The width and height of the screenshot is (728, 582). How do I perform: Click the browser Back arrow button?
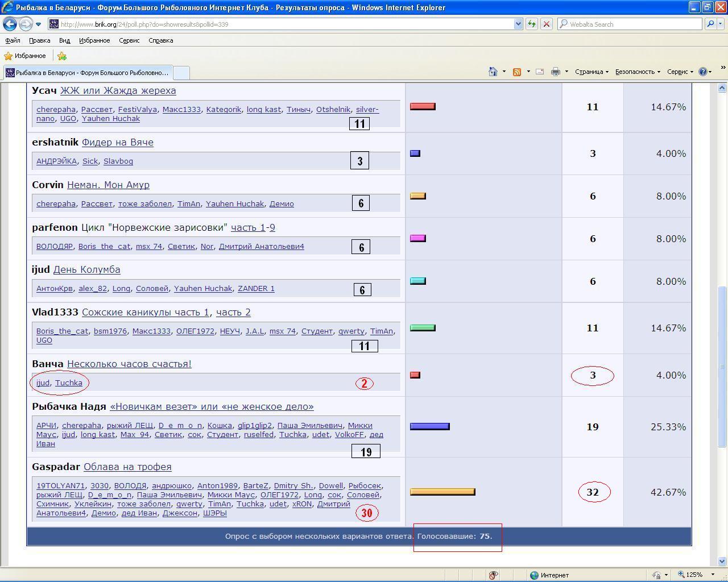[10, 24]
